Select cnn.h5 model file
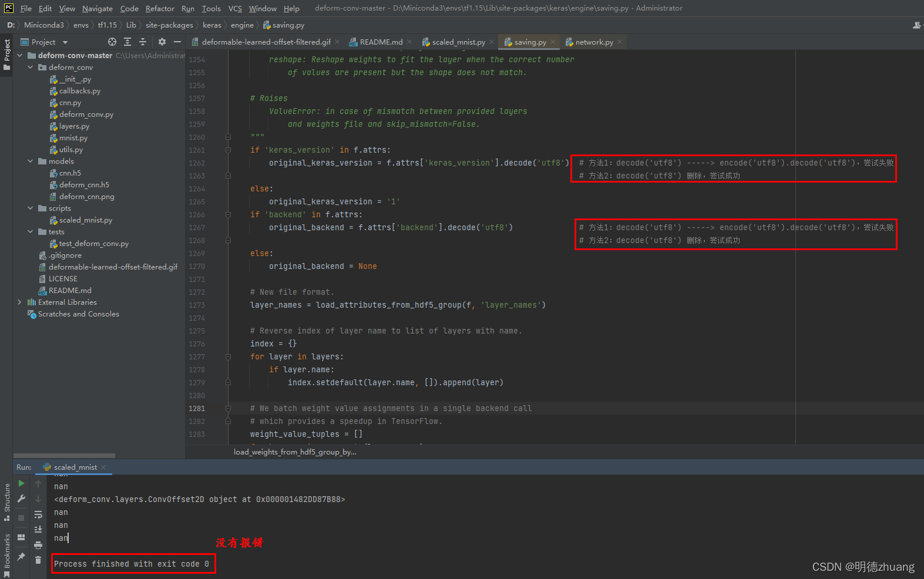This screenshot has width=924, height=579. tap(70, 173)
